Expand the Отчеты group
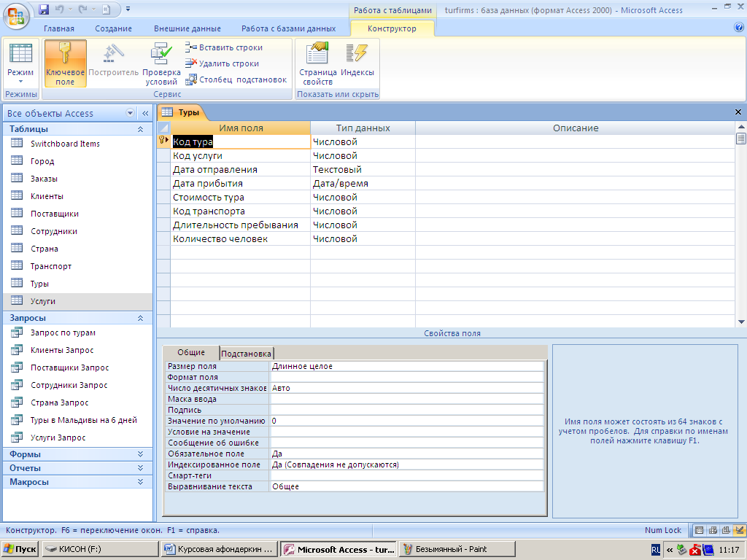This screenshot has height=560, width=747. [x=140, y=468]
